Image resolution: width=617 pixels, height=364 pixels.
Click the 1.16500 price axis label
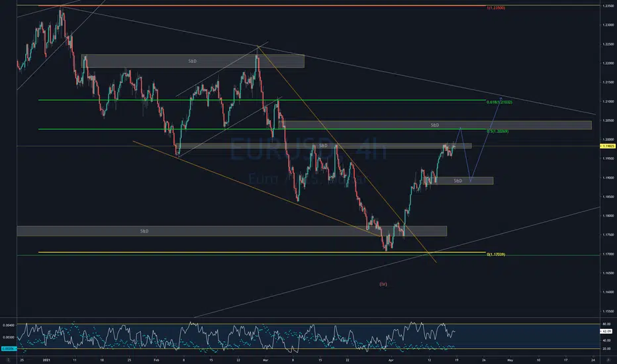[x=608, y=273]
